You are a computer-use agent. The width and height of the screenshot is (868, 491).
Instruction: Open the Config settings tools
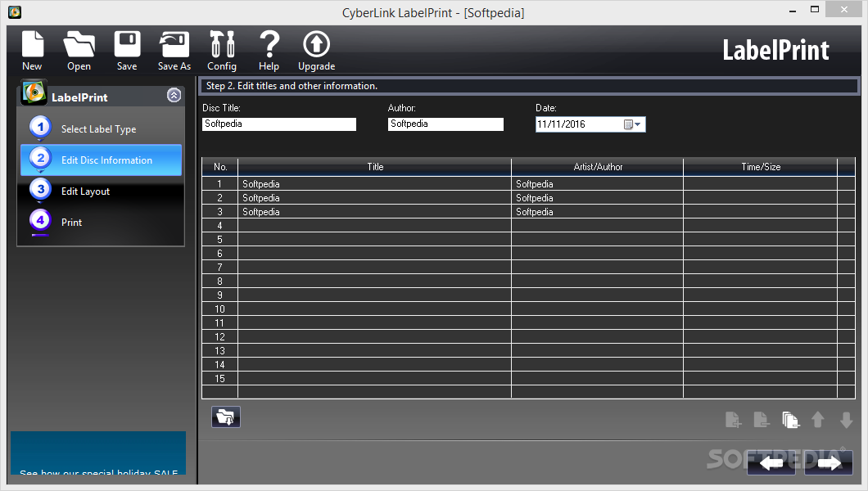point(222,51)
